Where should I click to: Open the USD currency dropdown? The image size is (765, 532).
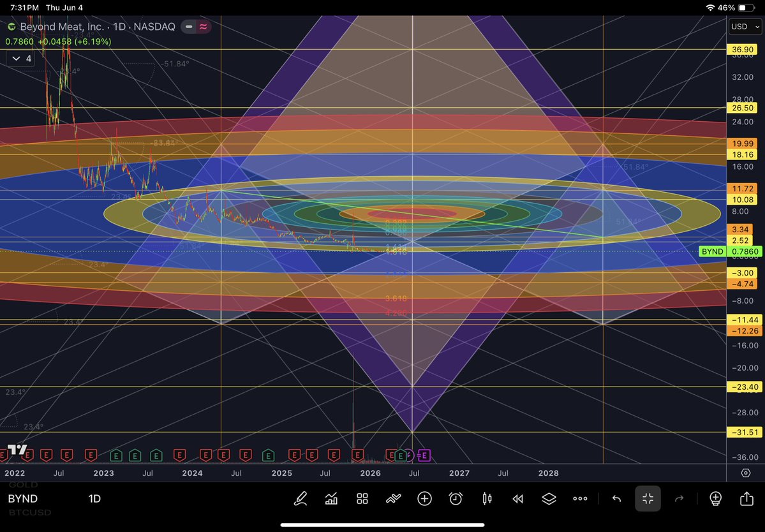[x=745, y=26]
